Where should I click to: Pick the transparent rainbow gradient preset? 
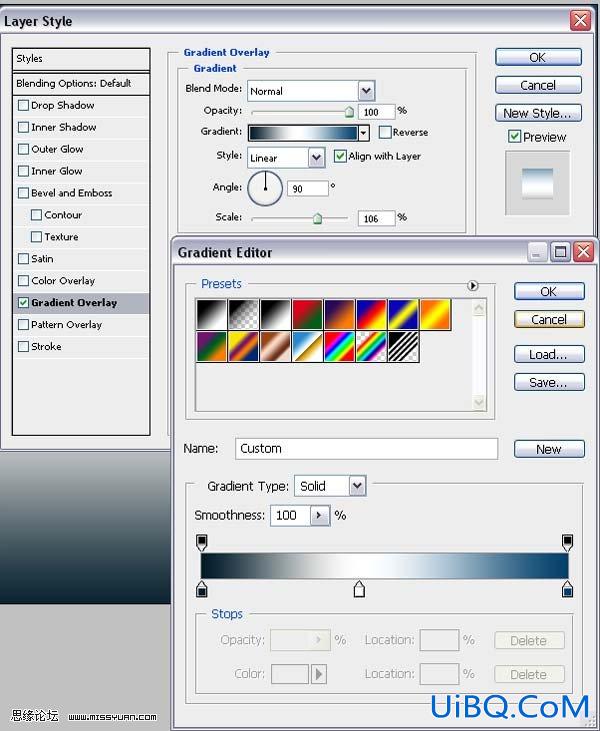click(x=372, y=346)
